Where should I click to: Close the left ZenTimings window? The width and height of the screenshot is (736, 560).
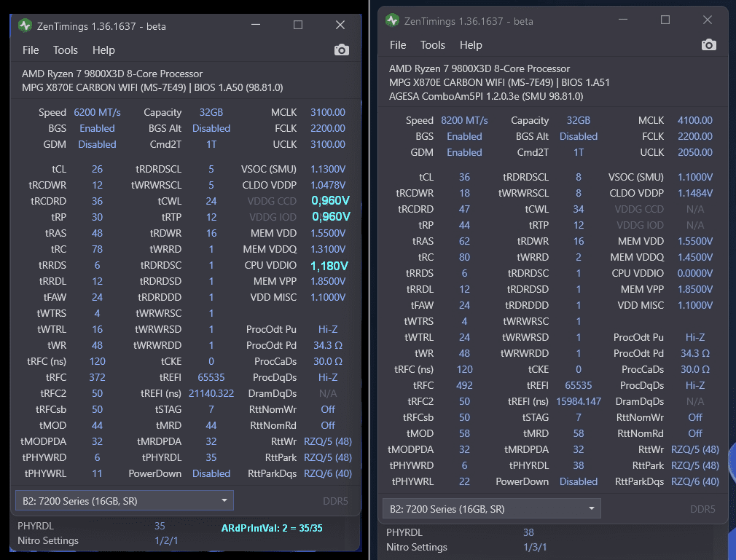[x=340, y=25]
